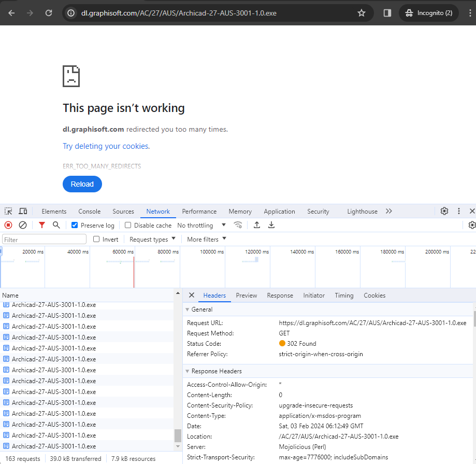Collapse the Response Headers section
The image size is (476, 464).
pyautogui.click(x=187, y=371)
